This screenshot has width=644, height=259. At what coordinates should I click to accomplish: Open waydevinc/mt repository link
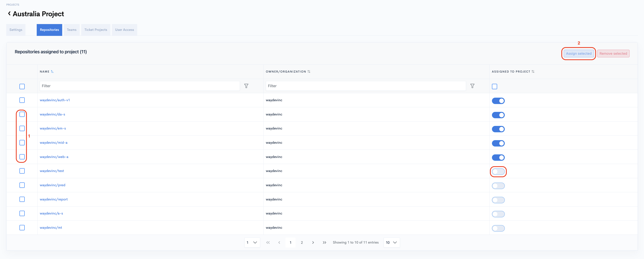(51, 228)
